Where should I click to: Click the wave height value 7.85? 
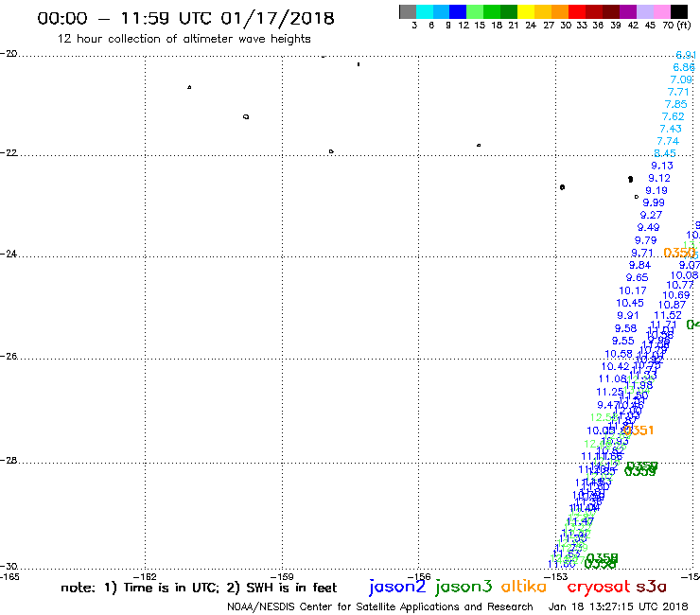[676, 104]
